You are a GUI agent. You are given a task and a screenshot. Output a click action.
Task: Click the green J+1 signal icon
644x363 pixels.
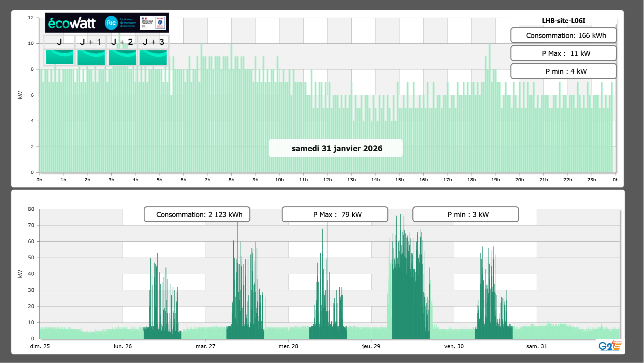pyautogui.click(x=91, y=57)
